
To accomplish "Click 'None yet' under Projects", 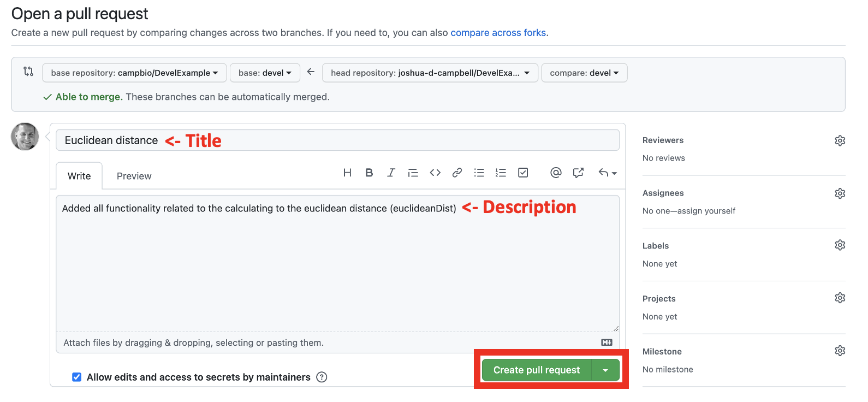I will point(659,317).
